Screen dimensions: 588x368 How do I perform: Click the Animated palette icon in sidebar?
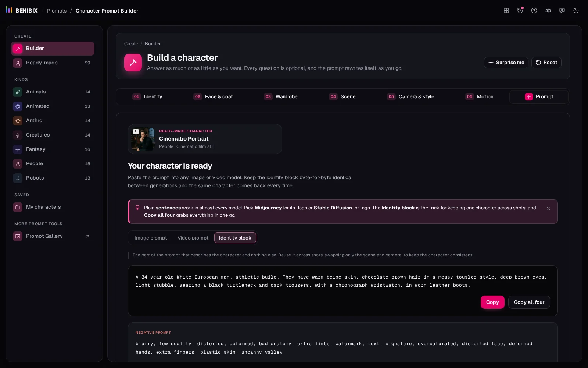18,106
